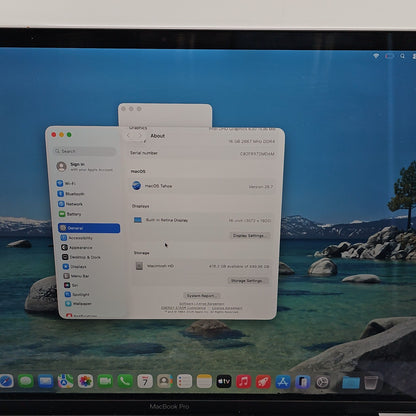This screenshot has width=416, height=416.
Task: Select Appearance in the sidebar
Action: pyautogui.click(x=77, y=247)
